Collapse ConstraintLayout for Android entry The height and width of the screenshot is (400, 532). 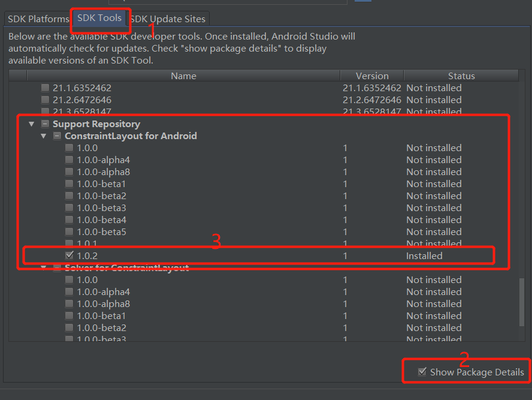tap(43, 136)
